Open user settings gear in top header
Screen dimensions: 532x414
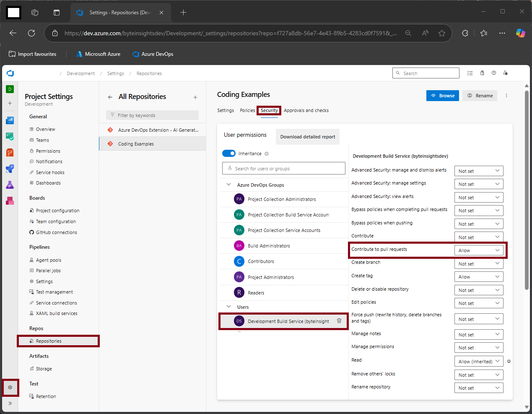pos(506,73)
